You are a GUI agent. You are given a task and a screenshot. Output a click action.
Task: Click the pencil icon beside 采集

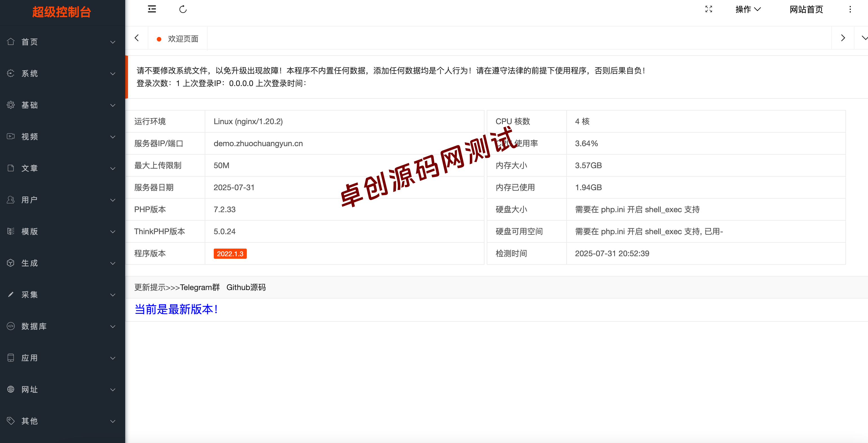click(11, 294)
